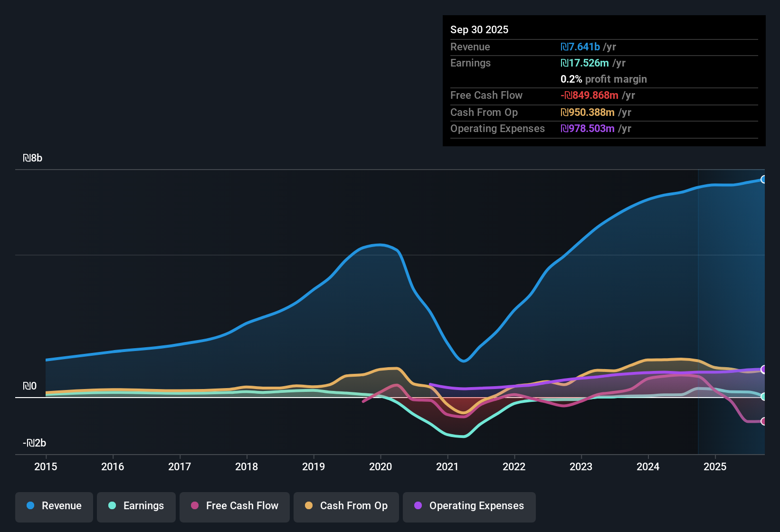Toggle the Earnings series visibility
The image size is (780, 532).
coord(136,506)
